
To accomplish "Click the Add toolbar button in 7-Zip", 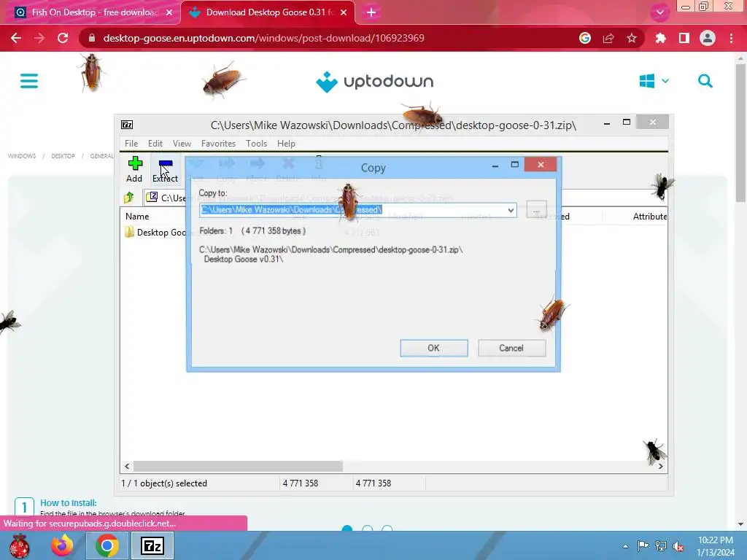I will point(134,169).
